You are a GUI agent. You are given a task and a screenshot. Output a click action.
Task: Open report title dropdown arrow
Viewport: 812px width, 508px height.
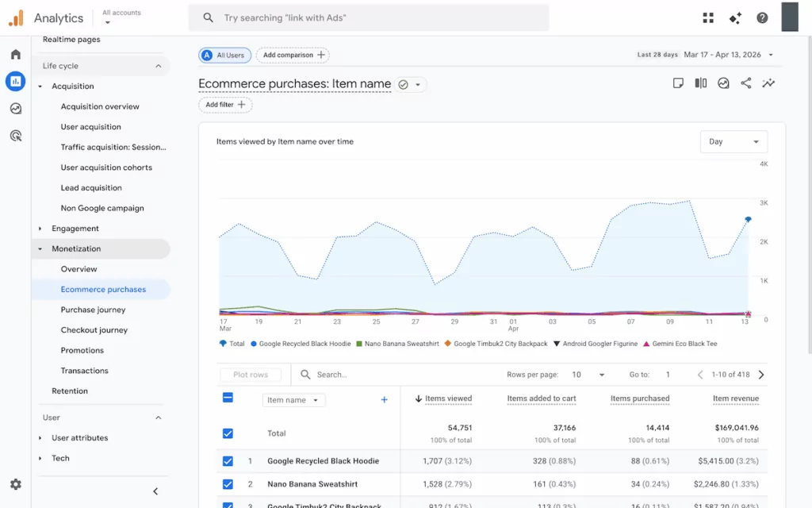click(418, 84)
